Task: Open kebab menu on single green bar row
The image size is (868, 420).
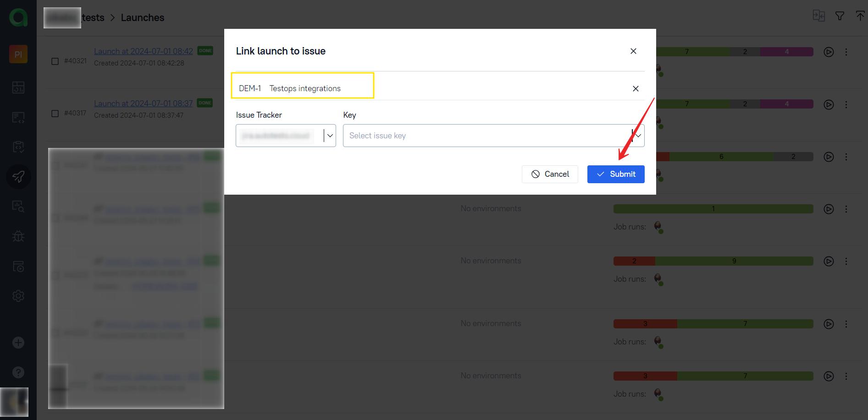Action: point(846,209)
